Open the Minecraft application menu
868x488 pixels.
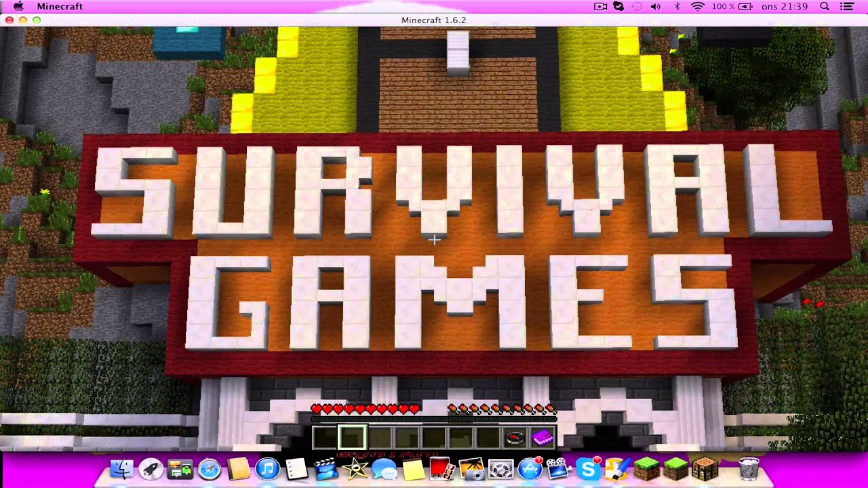tap(60, 6)
